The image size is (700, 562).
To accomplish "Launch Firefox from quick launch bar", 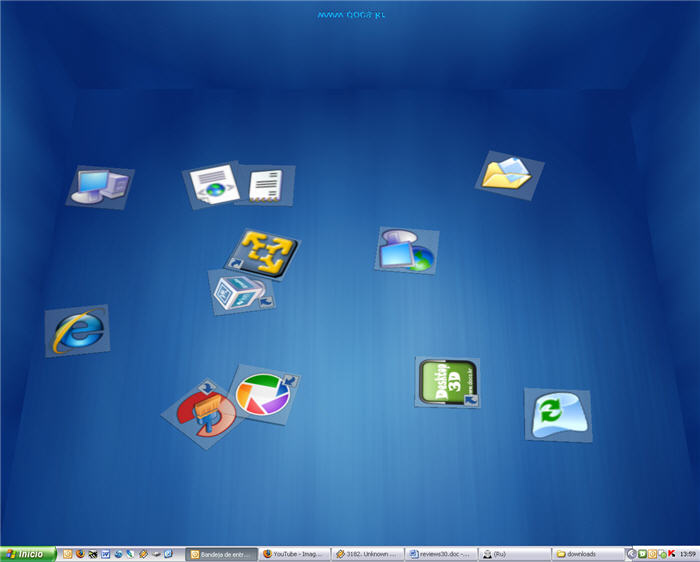I will click(80, 554).
